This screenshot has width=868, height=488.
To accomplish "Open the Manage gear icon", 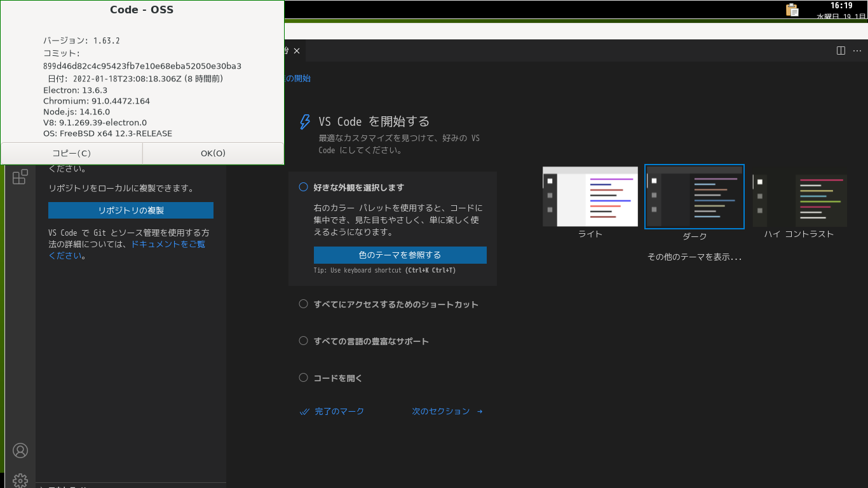I will (20, 480).
